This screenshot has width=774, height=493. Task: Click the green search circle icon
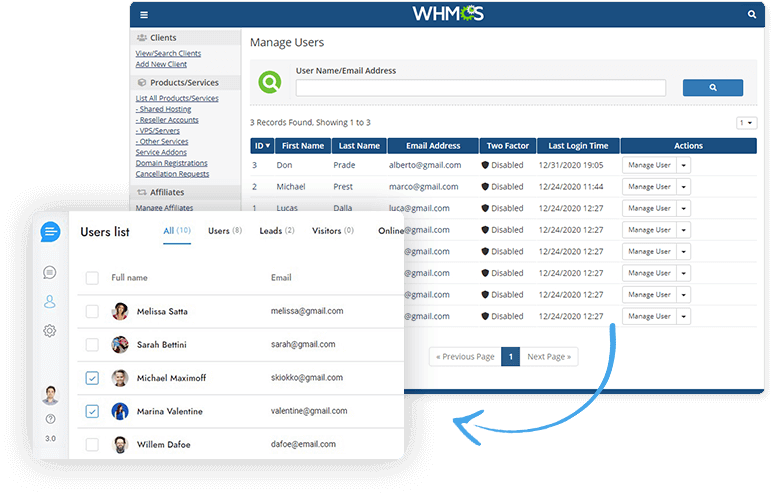click(270, 81)
